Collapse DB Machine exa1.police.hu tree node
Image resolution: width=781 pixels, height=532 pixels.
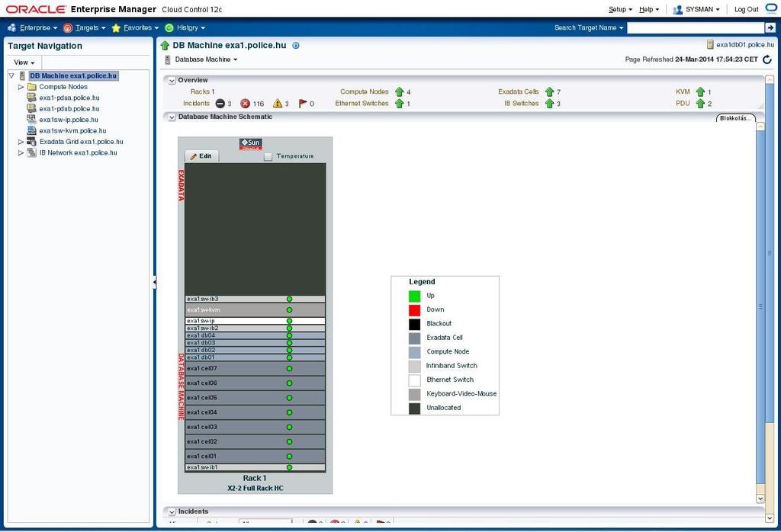[x=11, y=75]
